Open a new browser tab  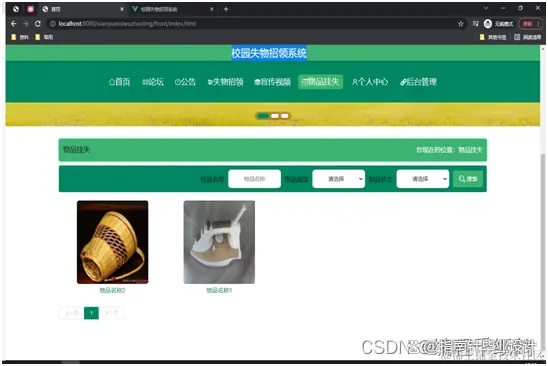pos(226,9)
